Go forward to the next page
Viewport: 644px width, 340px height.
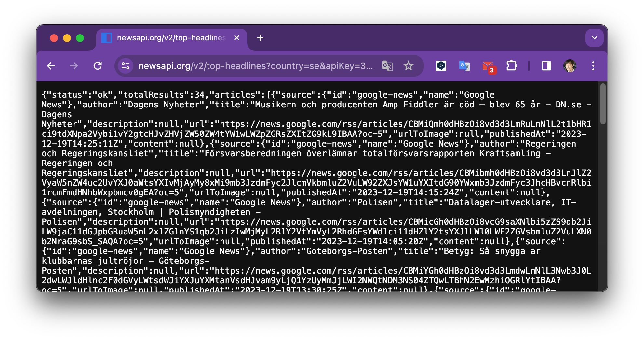pos(74,66)
